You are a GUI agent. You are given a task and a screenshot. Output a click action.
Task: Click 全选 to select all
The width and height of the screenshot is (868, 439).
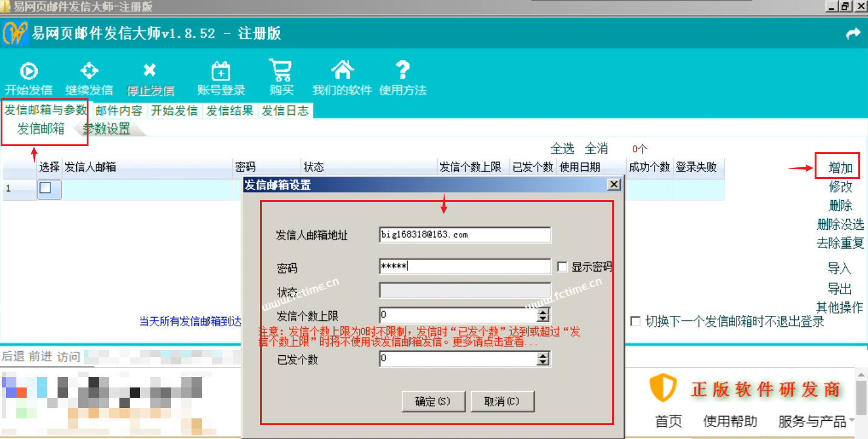(563, 149)
